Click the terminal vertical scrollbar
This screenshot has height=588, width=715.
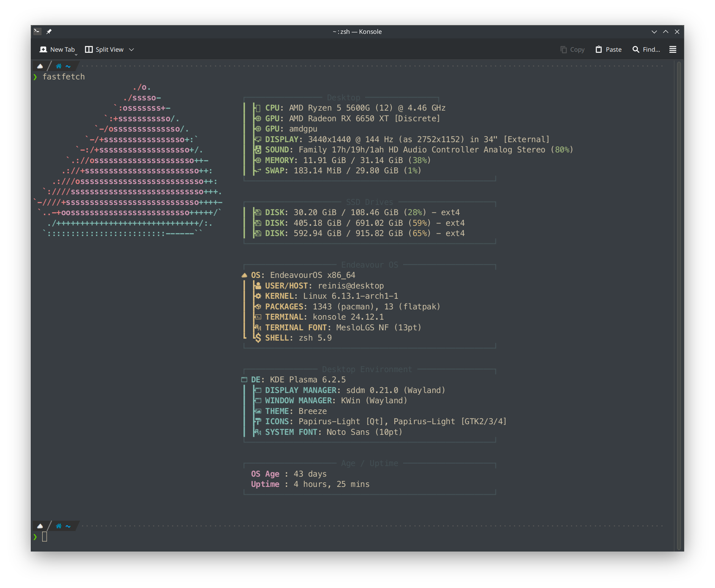point(679,304)
